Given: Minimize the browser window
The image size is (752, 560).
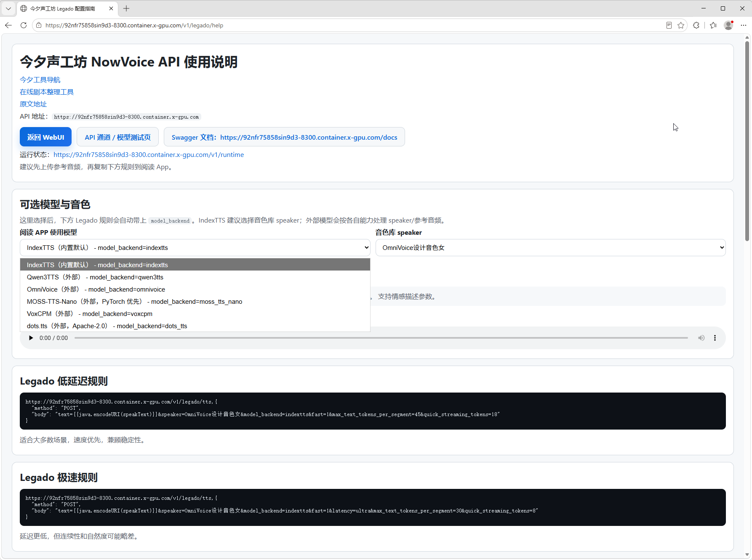Looking at the screenshot, I should [x=704, y=8].
